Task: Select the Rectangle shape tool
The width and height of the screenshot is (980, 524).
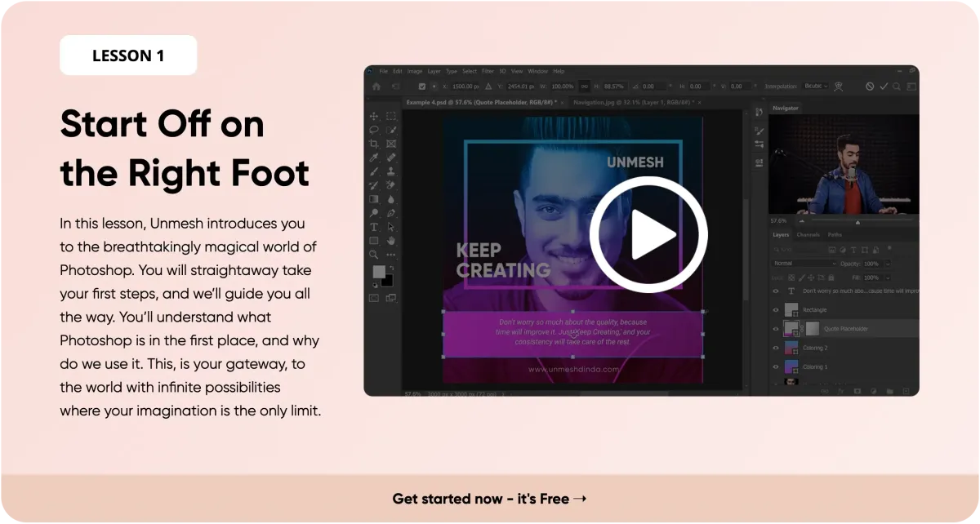Action: 374,241
